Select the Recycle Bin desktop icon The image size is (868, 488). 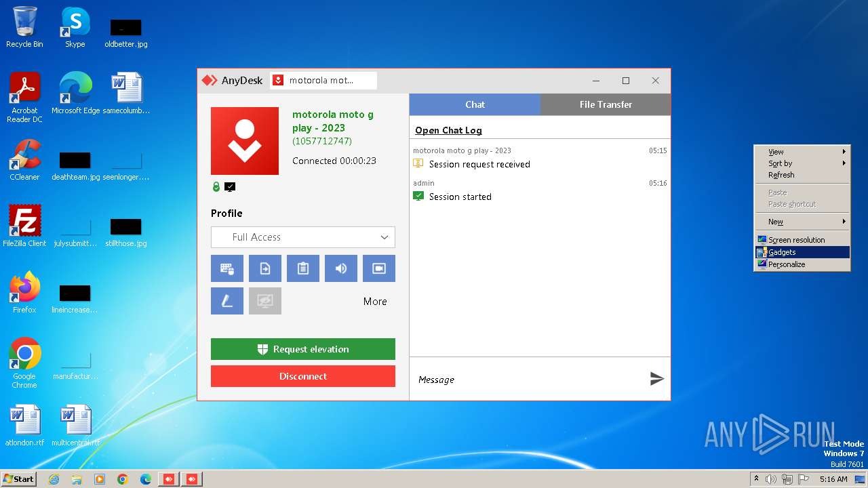24,27
